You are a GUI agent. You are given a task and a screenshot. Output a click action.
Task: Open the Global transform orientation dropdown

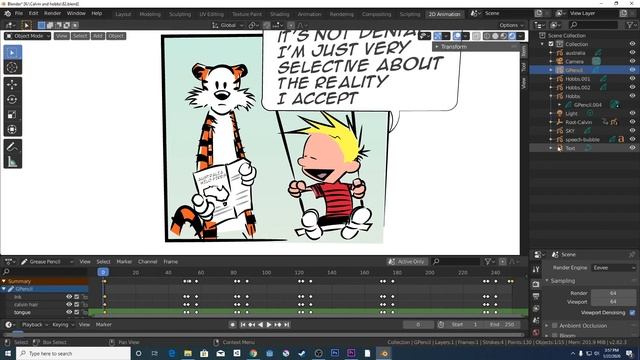pos(227,25)
